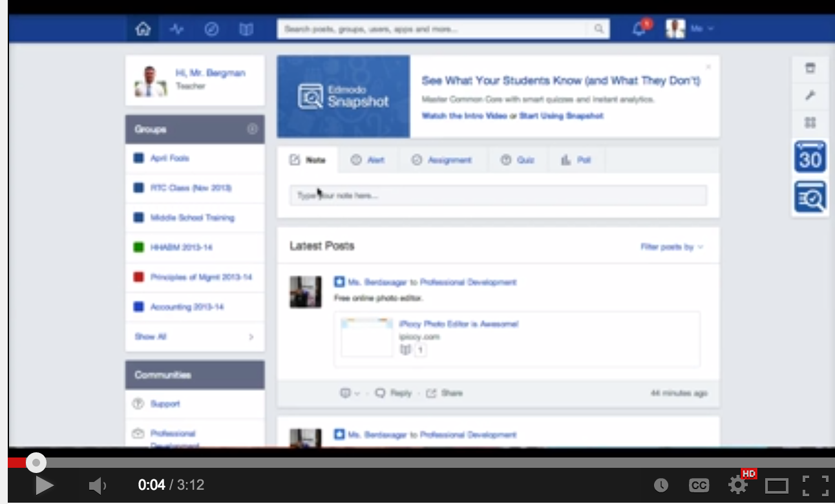Viewport: 835px width, 504px height.
Task: Select the Poll tab
Action: click(576, 160)
